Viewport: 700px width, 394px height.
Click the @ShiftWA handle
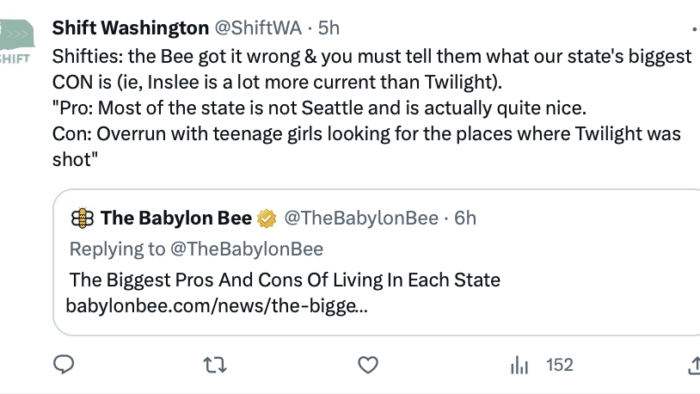pos(258,28)
